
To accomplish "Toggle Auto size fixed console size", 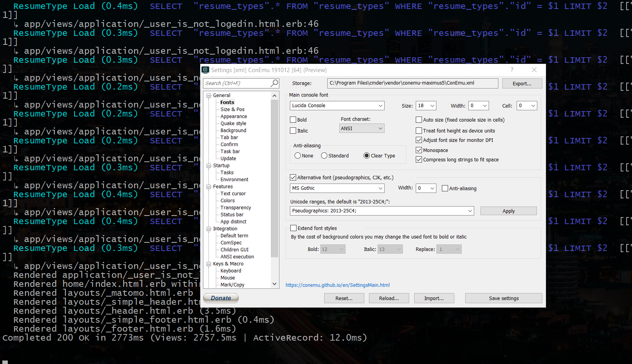I will (x=419, y=120).
